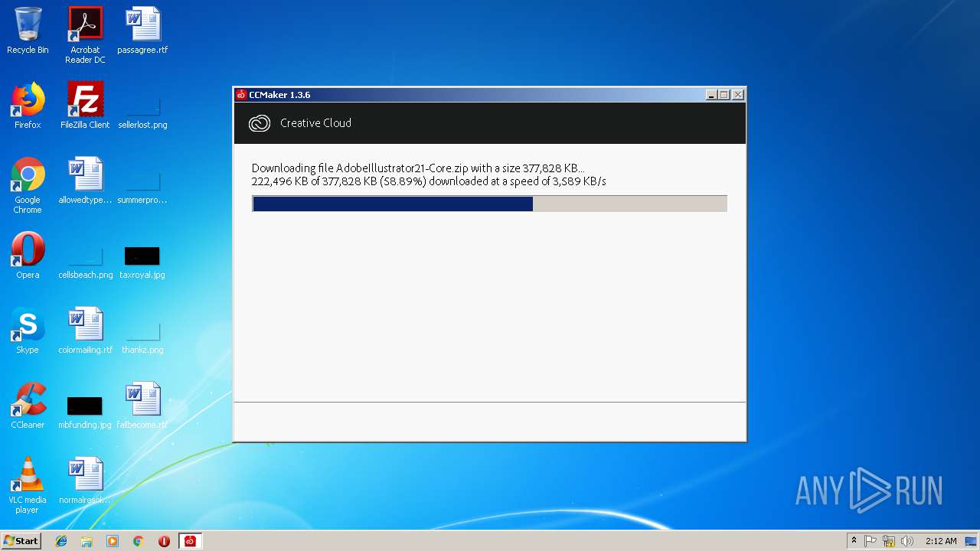Click the Creative Cloud header text

coord(315,123)
